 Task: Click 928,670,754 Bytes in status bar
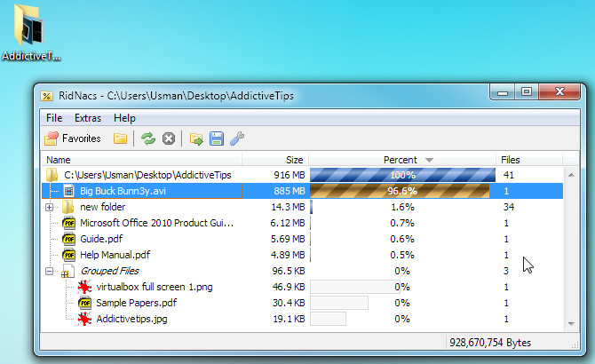pos(490,343)
